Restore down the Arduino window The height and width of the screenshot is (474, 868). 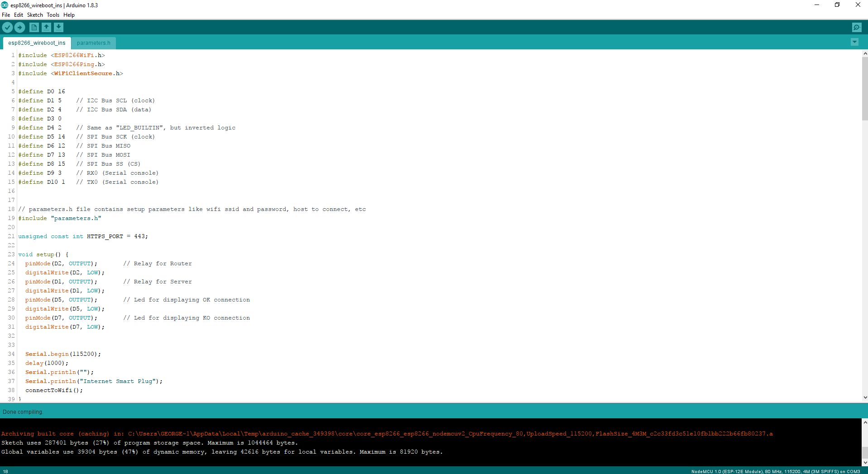click(837, 5)
